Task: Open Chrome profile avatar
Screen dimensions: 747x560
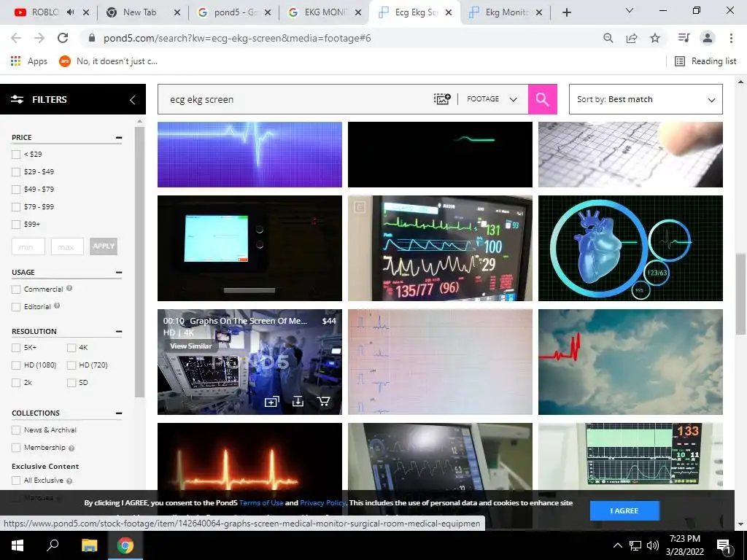Action: [708, 38]
